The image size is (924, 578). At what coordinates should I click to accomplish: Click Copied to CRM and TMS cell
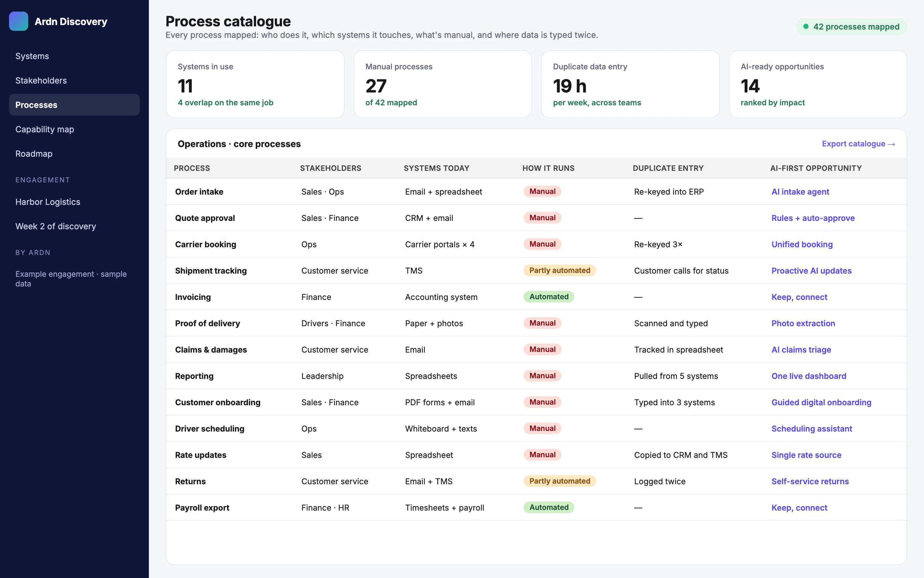681,455
